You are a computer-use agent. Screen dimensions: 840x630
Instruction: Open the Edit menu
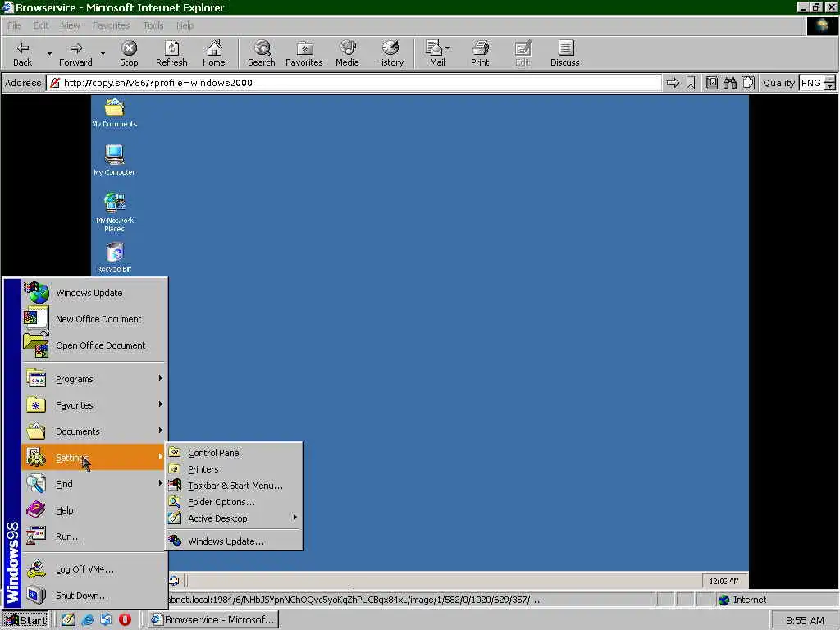(41, 25)
